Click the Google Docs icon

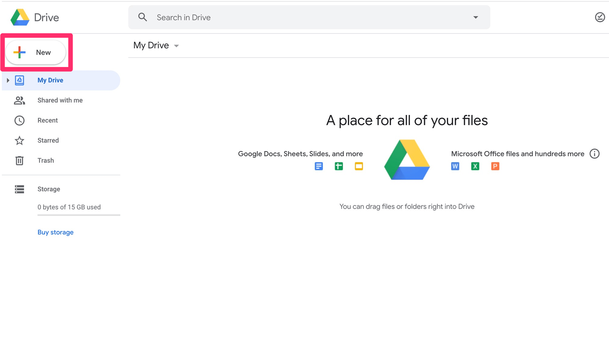[x=318, y=166]
